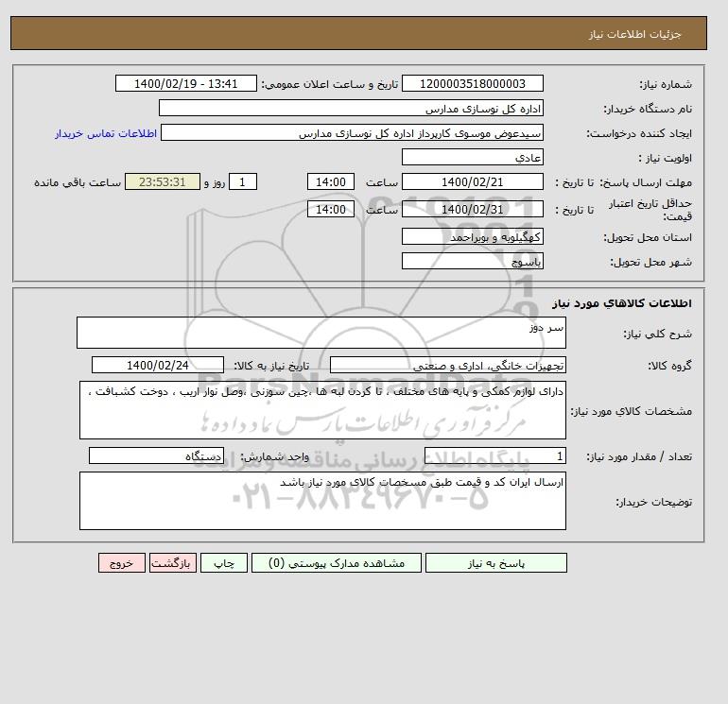Click label تاریخ نیاز به کالا
This screenshot has height=704, width=728.
[x=271, y=366]
